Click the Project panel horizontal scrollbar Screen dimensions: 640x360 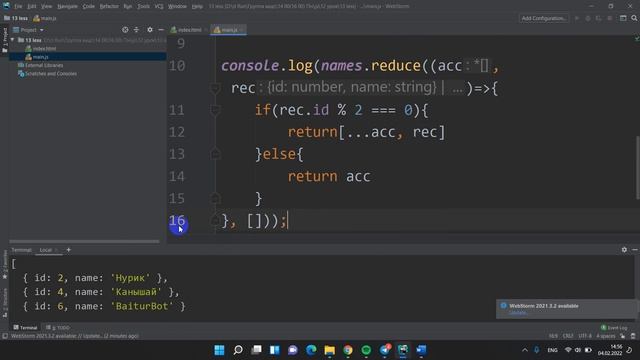tap(84, 242)
